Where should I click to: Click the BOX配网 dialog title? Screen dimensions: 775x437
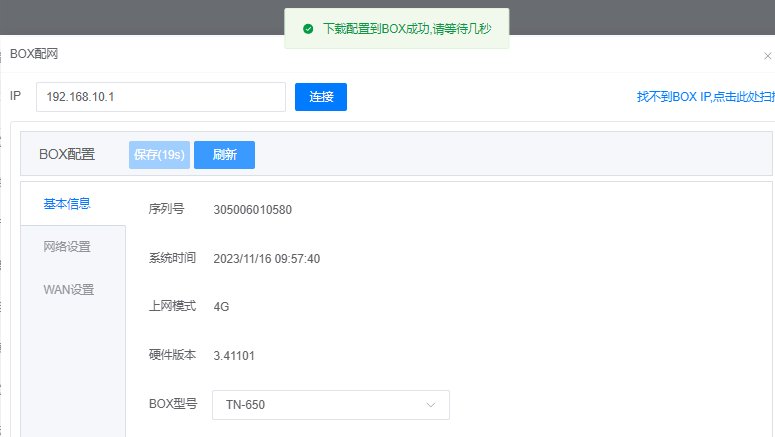(x=34, y=53)
